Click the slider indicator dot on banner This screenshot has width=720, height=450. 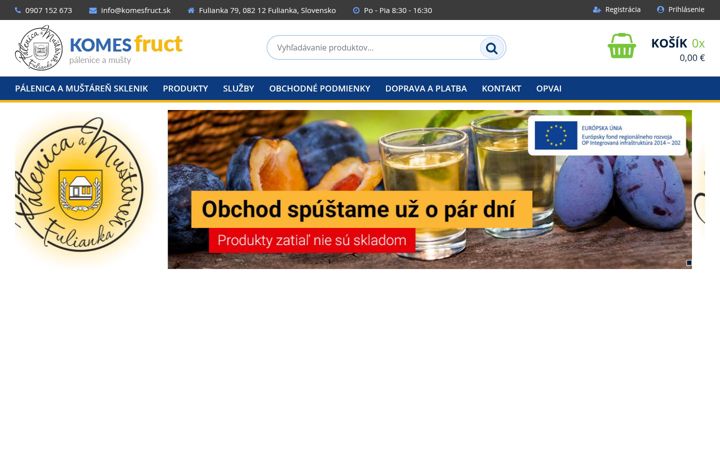point(688,263)
